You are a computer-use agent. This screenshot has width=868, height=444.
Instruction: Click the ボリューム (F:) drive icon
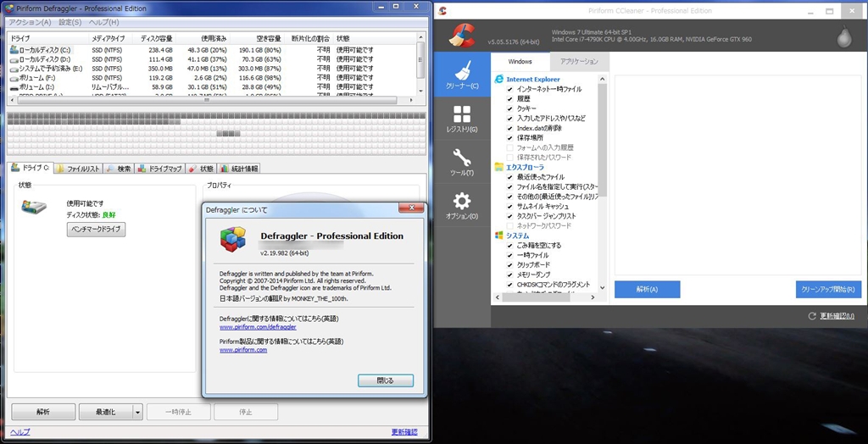(14, 78)
